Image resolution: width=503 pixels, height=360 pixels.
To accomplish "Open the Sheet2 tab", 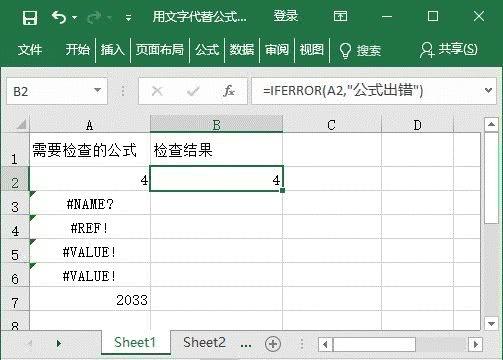I will tap(204, 343).
